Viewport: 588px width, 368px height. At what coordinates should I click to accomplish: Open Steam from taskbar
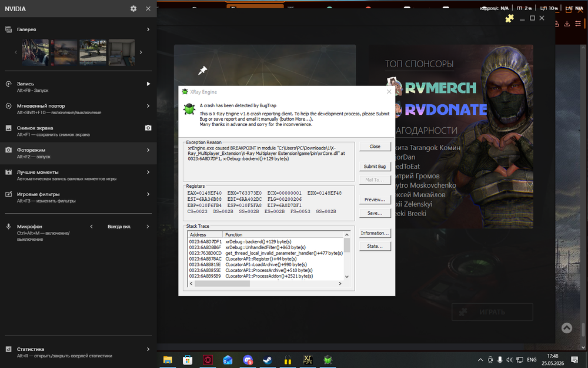[268, 360]
